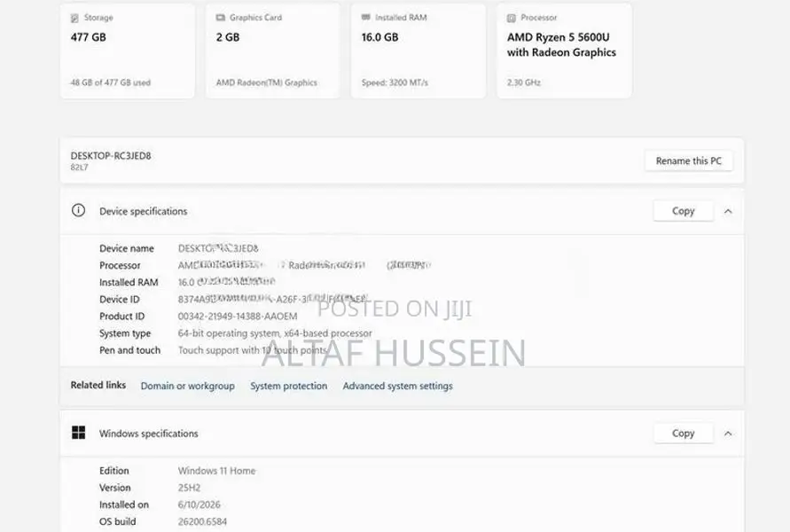Select the Device ID label
The height and width of the screenshot is (532, 790).
pyautogui.click(x=120, y=300)
